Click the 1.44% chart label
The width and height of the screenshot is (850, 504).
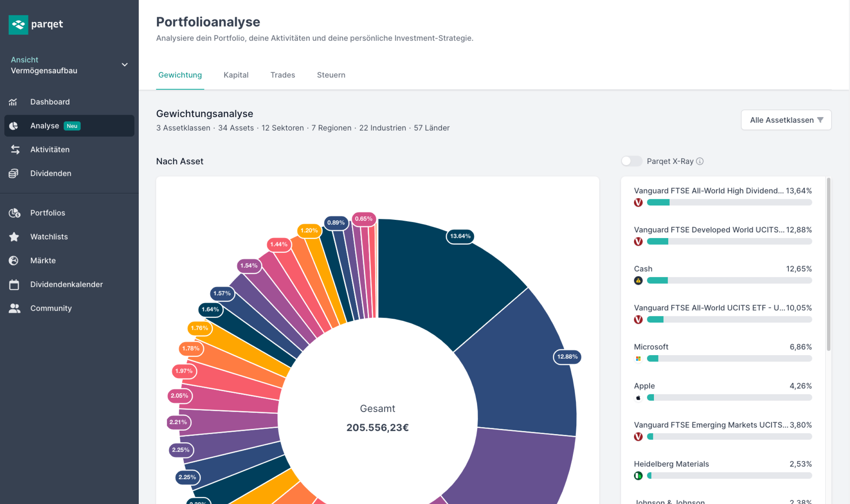279,244
